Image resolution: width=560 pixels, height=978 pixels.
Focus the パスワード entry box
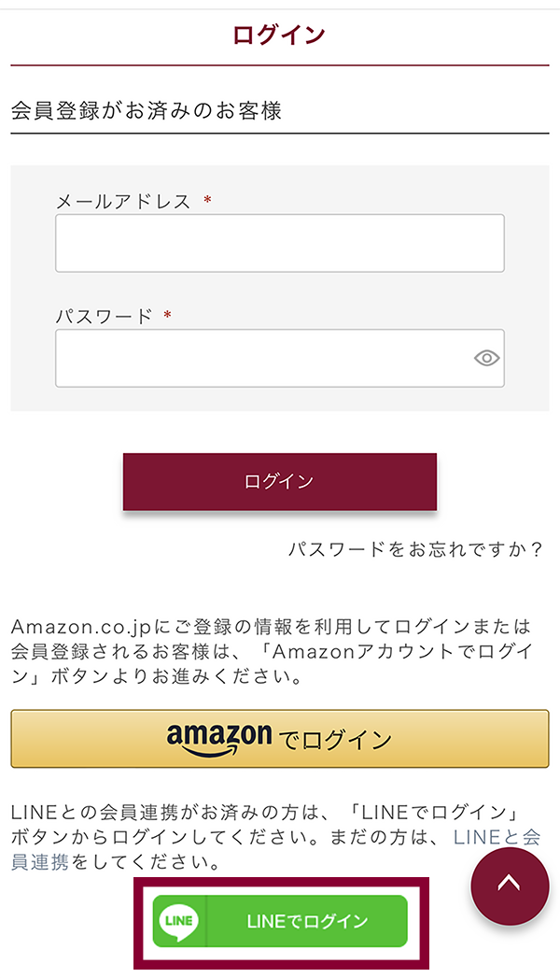pos(261,358)
